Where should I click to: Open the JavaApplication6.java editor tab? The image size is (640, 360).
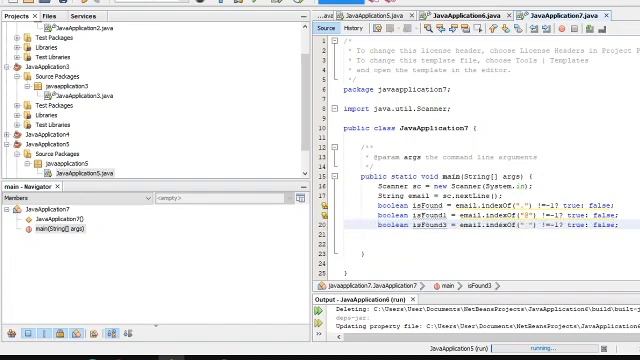466,16
